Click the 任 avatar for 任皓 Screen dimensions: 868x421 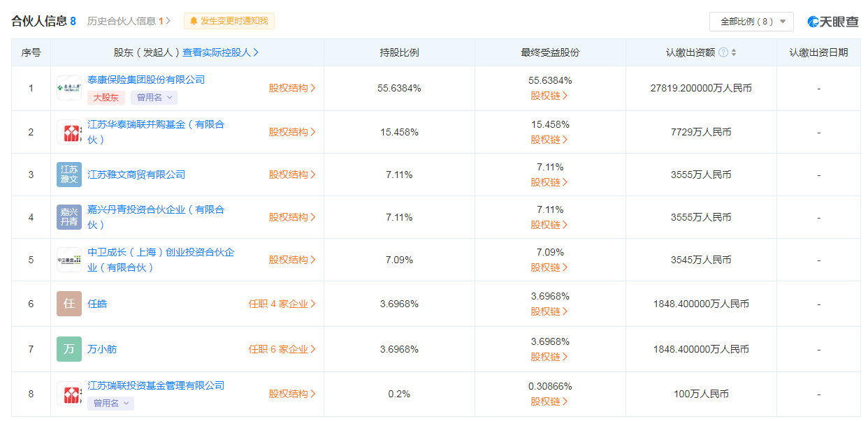(x=68, y=304)
